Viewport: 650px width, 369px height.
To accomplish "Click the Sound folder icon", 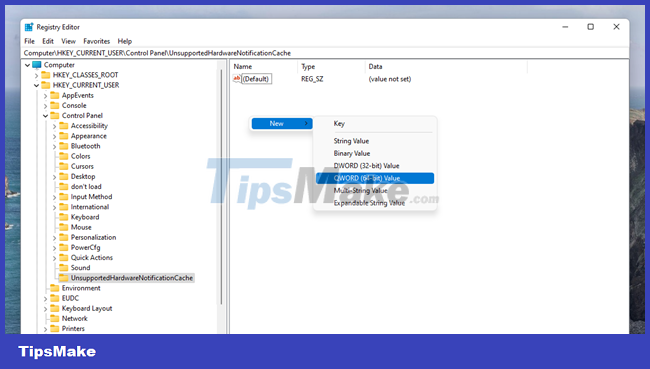I will click(x=63, y=268).
